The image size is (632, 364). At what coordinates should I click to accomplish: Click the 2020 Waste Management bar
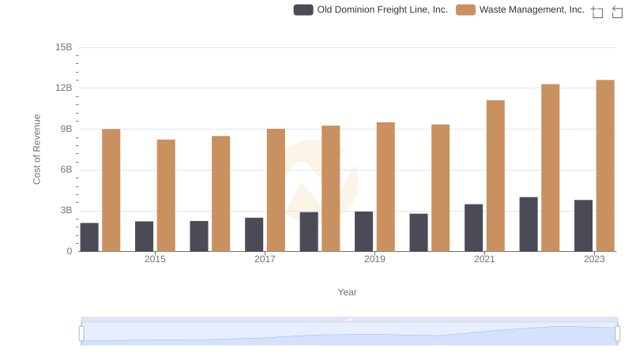click(x=441, y=188)
